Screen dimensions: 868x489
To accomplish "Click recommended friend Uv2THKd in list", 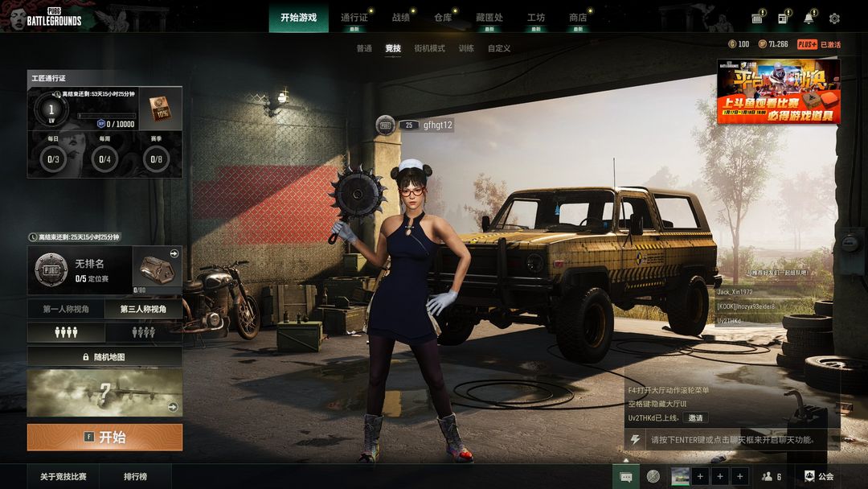I will click(x=728, y=321).
